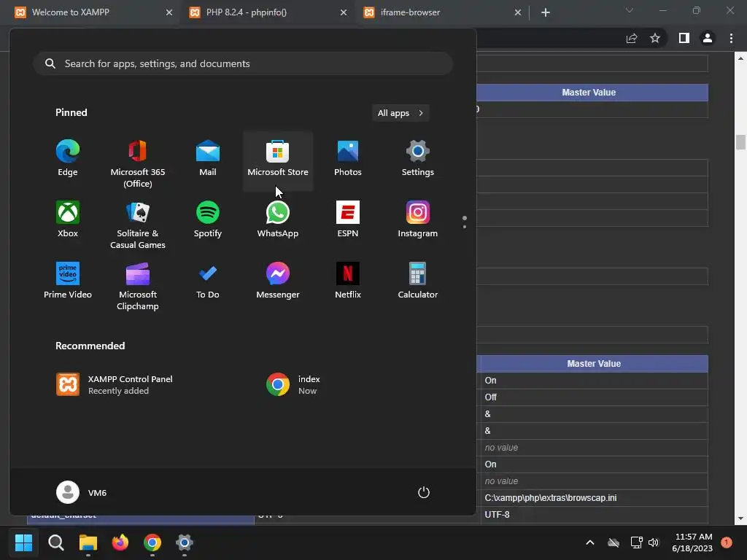Open the notification badge in tray
The image size is (747, 560).
click(x=727, y=542)
